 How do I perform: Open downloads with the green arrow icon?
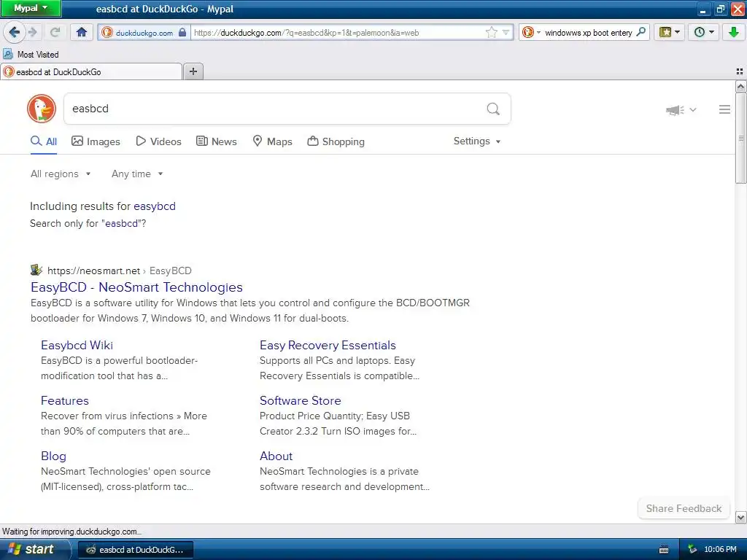(x=734, y=32)
